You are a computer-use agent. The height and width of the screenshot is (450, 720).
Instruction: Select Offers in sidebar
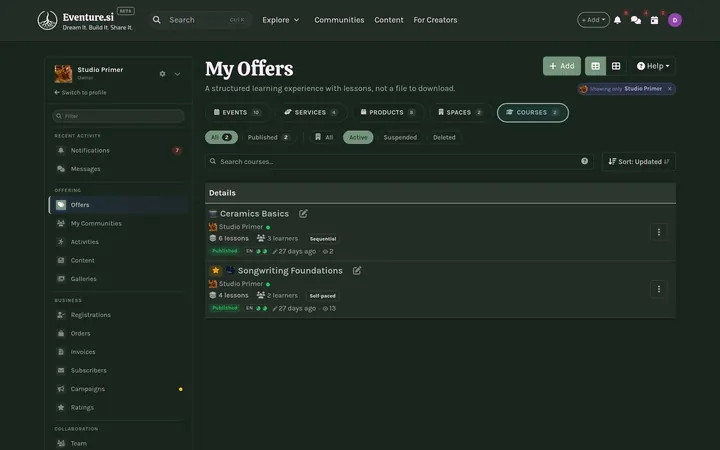pos(118,205)
